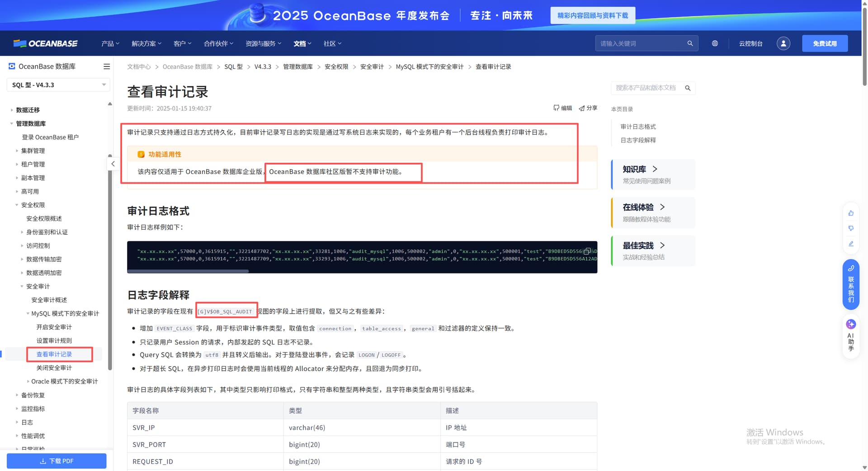The image size is (868, 471).
Task: Open the user account avatar icon
Action: (783, 43)
